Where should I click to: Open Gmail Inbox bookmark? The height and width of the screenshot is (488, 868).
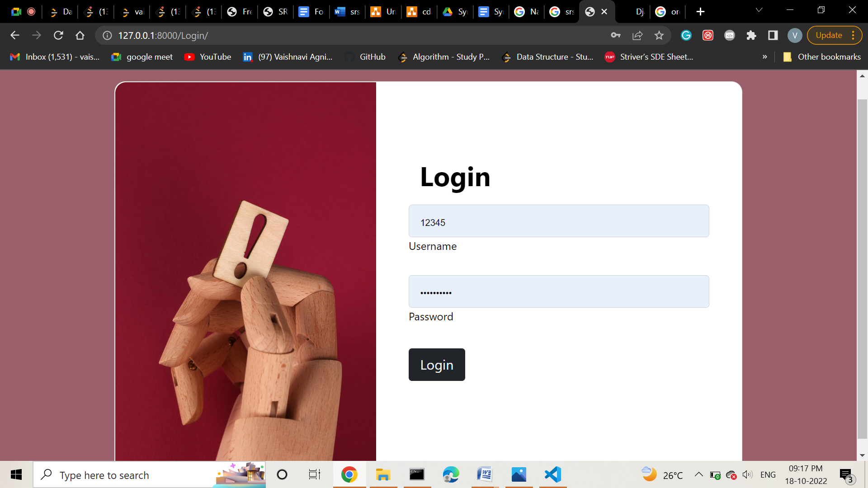coord(55,57)
